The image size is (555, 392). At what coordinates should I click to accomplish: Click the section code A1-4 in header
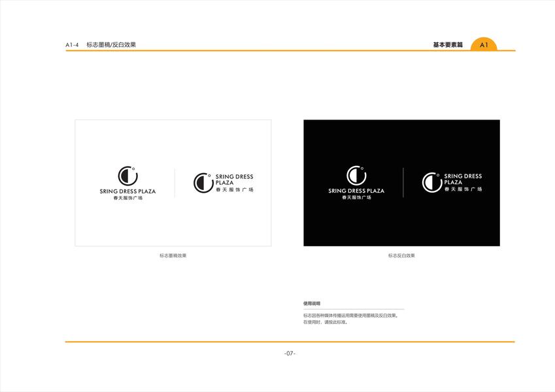72,45
